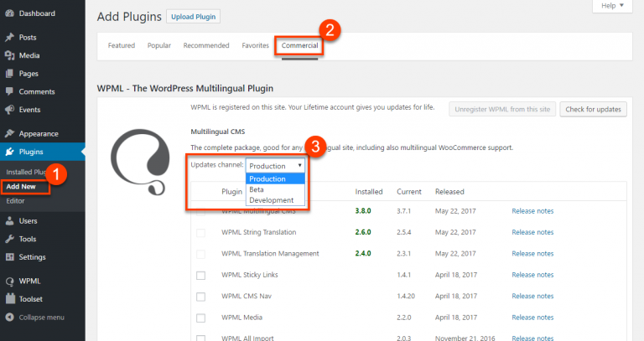Image resolution: width=644 pixels, height=341 pixels.
Task: Choose Production in channel list
Action: coord(275,178)
